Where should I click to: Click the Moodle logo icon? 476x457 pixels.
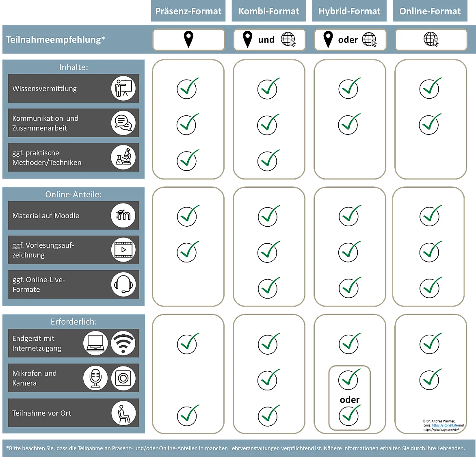click(123, 215)
